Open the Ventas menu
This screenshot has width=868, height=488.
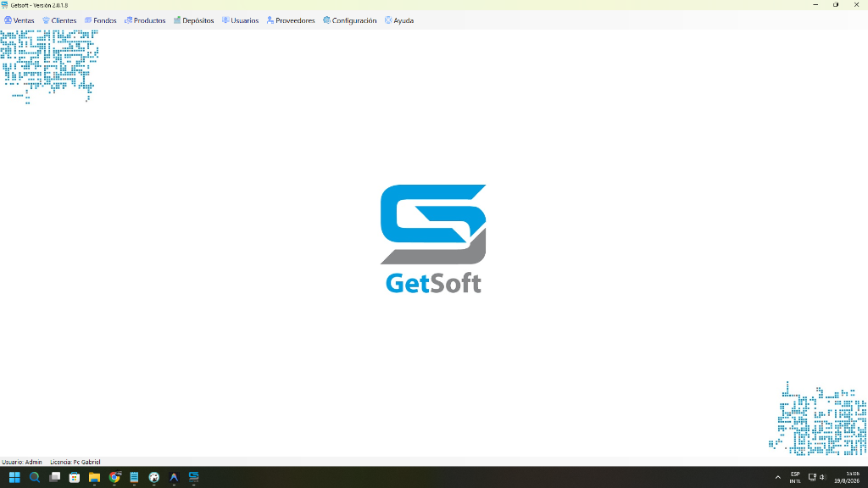(19, 20)
